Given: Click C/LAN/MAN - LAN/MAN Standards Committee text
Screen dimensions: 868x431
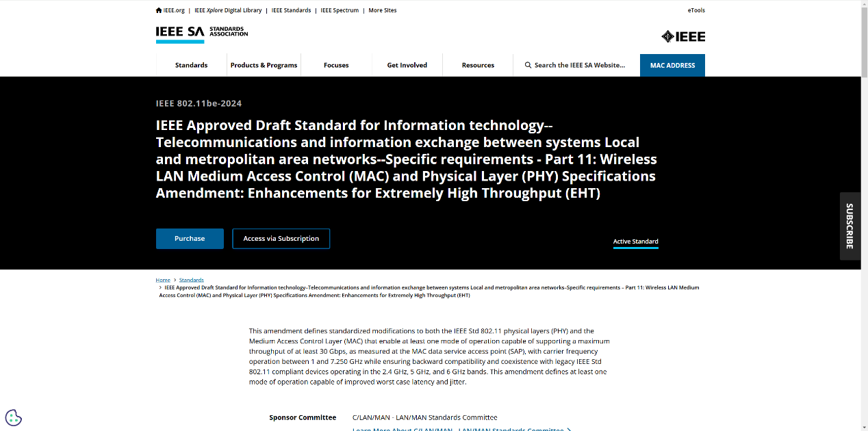Looking at the screenshot, I should coord(424,417).
